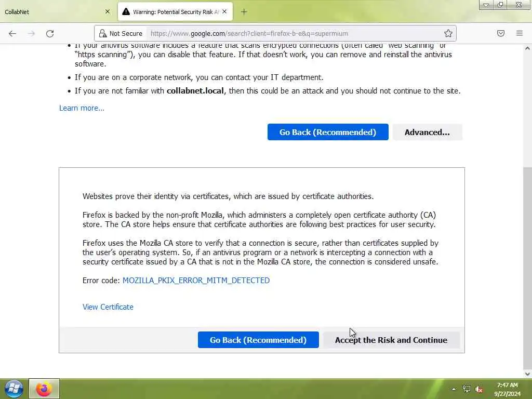Image resolution: width=532 pixels, height=399 pixels.
Task: Click the Not Secure label
Action: tap(126, 33)
